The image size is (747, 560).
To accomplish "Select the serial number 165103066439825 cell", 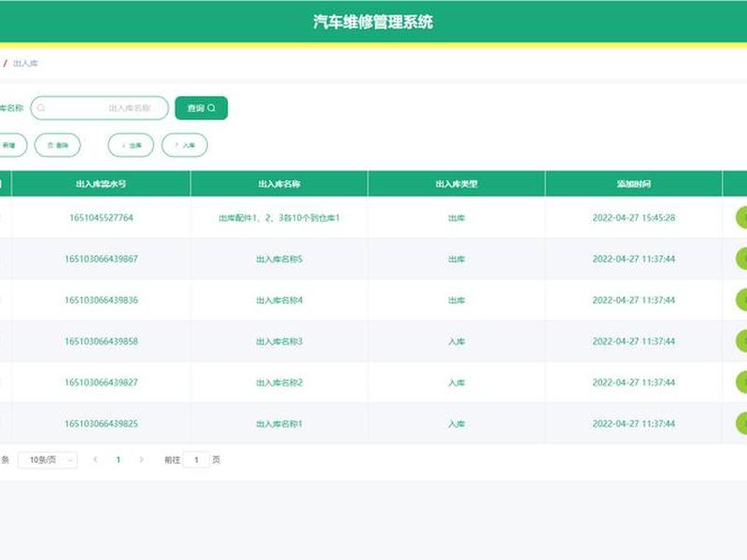I will (x=101, y=424).
